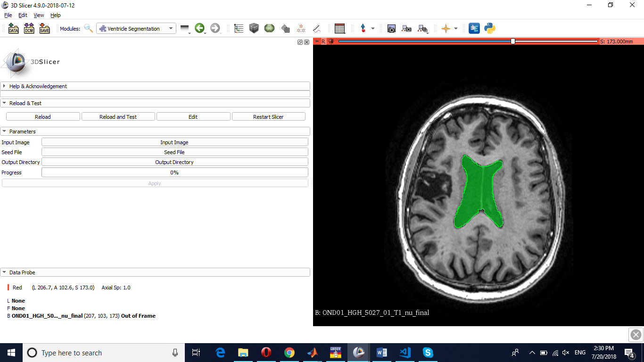Open the Ventricle Segmentation modules dropdown
644x362 pixels.
point(136,29)
